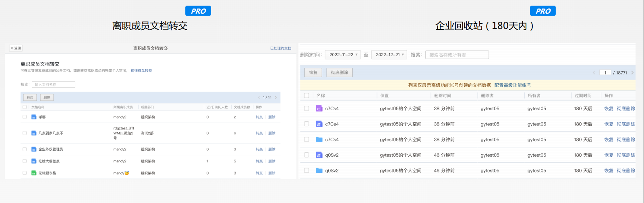This screenshot has height=203, width=644.
Task: Click 返回 back button
Action: click(x=16, y=48)
